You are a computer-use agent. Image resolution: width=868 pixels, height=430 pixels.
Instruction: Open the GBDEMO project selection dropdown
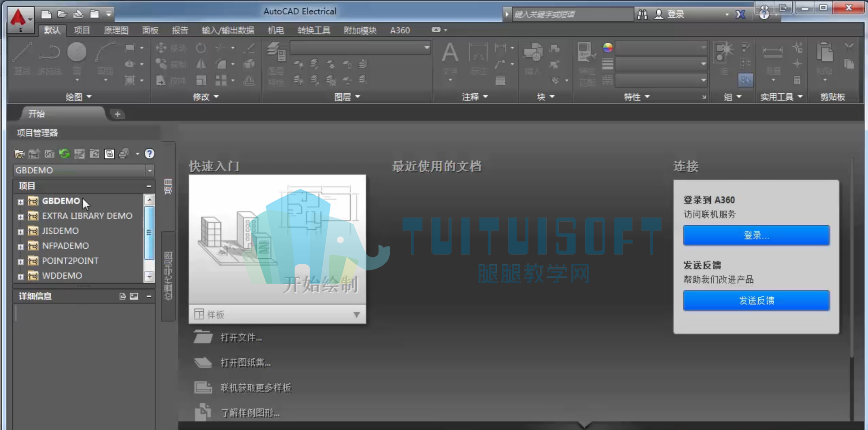point(150,170)
